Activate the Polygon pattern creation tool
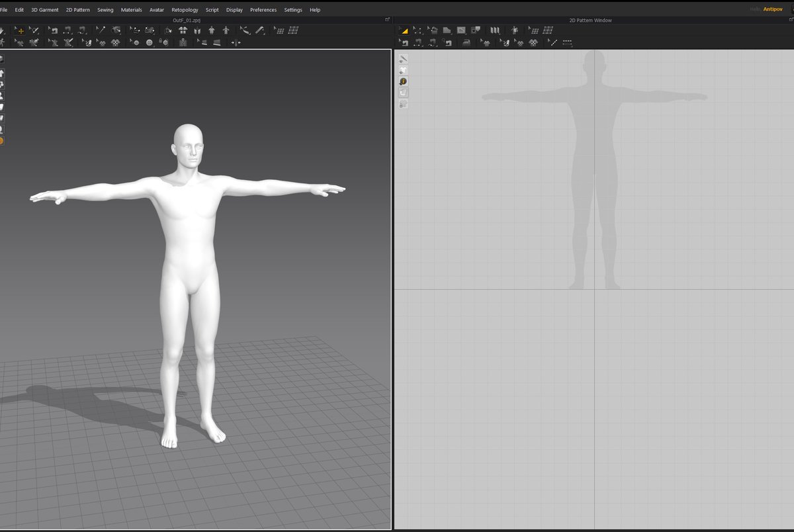Viewport: 794px width, 532px height. pos(446,30)
